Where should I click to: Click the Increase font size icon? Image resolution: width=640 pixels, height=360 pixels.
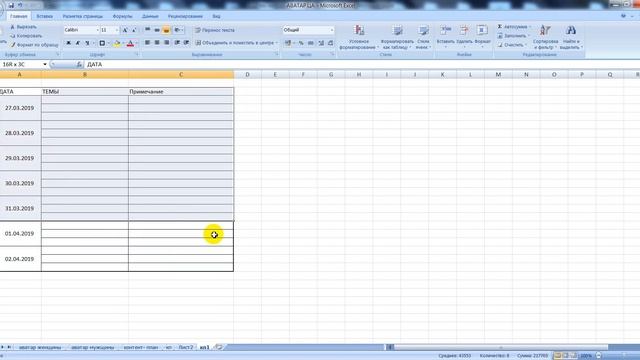pyautogui.click(x=125, y=30)
